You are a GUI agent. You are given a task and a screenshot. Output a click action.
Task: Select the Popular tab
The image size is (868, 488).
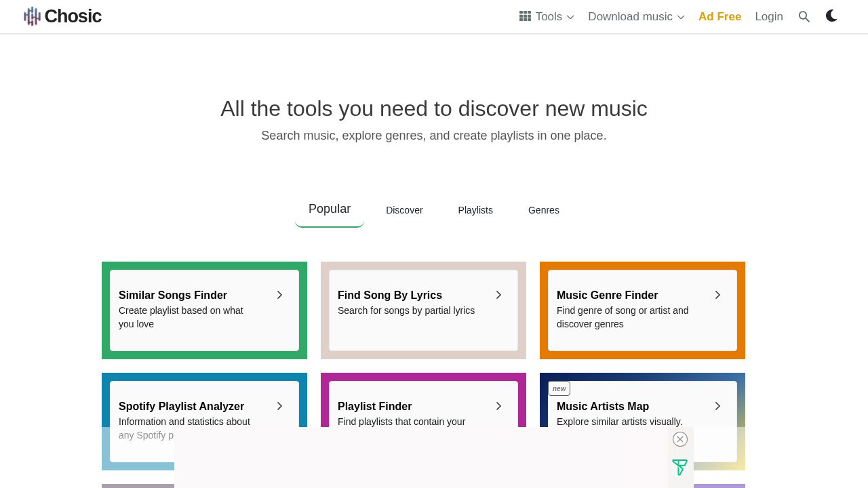330,209
